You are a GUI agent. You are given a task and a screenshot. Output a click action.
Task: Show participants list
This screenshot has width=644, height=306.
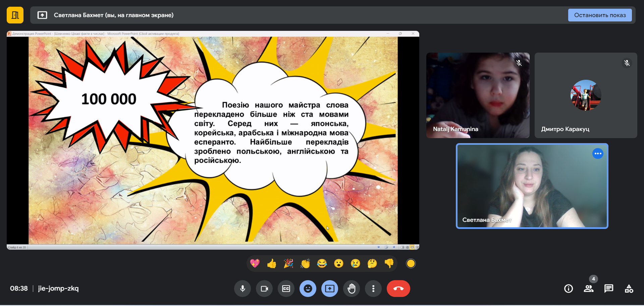coord(589,289)
